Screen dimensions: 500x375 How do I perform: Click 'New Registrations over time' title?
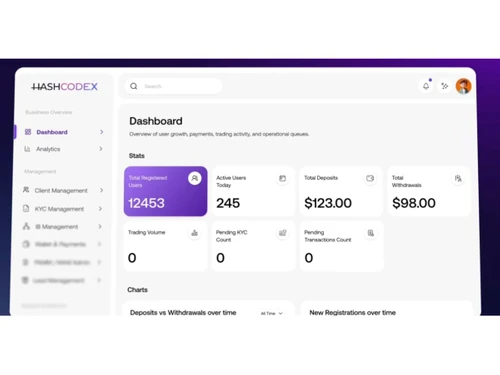click(x=353, y=313)
